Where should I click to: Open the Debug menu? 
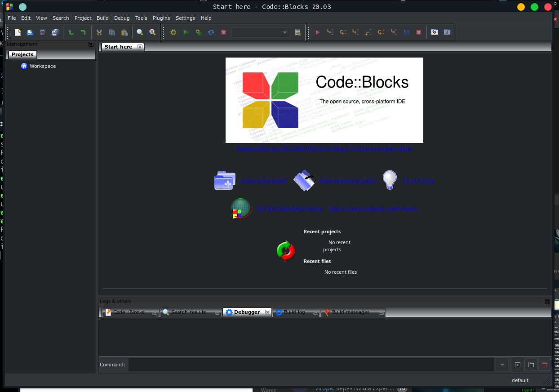pyautogui.click(x=122, y=18)
